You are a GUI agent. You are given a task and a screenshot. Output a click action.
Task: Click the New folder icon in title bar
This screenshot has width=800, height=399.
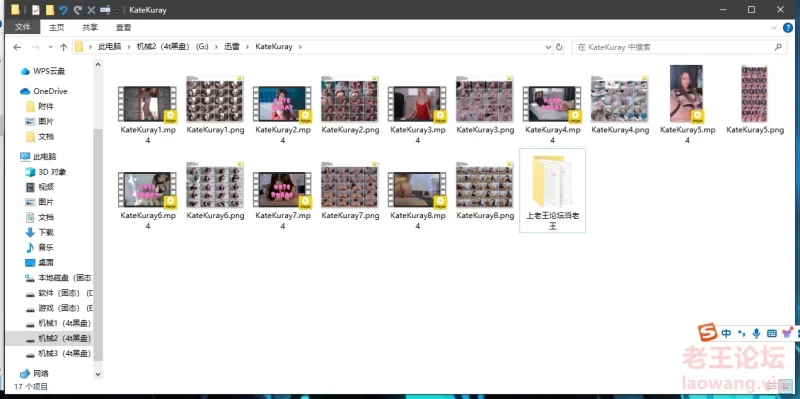tap(49, 10)
